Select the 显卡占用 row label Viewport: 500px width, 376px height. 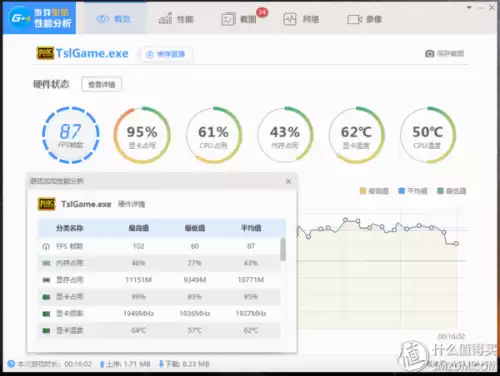tap(69, 296)
